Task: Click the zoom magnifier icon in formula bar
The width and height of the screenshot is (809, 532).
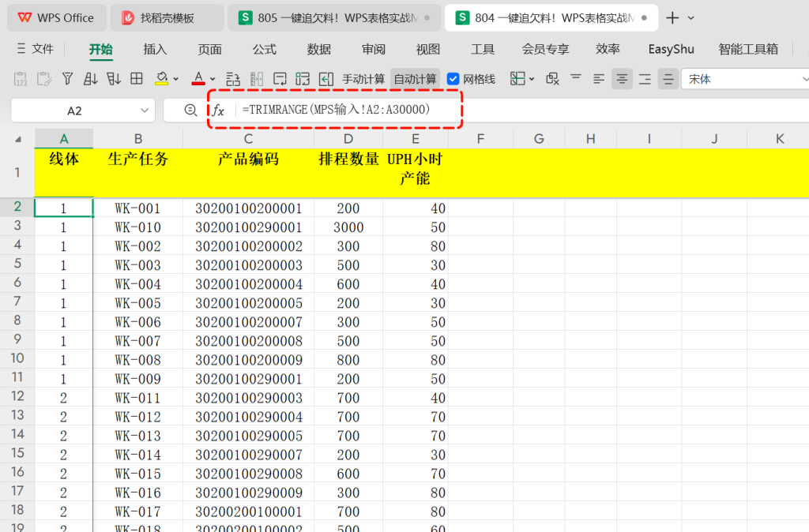Action: (x=190, y=110)
